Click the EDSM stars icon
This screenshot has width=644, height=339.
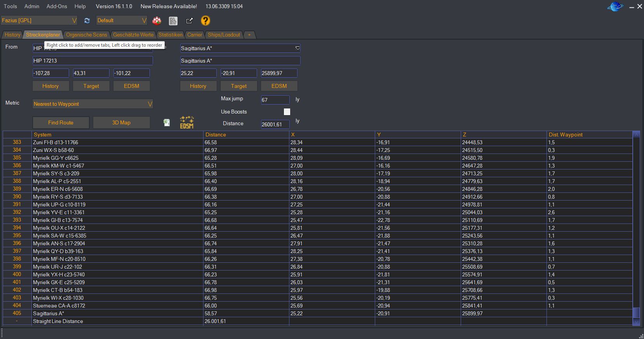tap(186, 122)
